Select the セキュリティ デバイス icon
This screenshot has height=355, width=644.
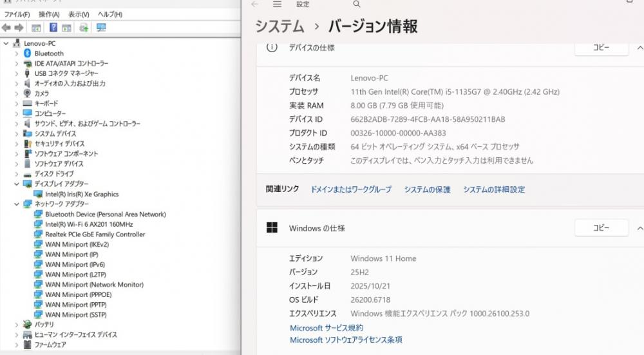pos(28,144)
